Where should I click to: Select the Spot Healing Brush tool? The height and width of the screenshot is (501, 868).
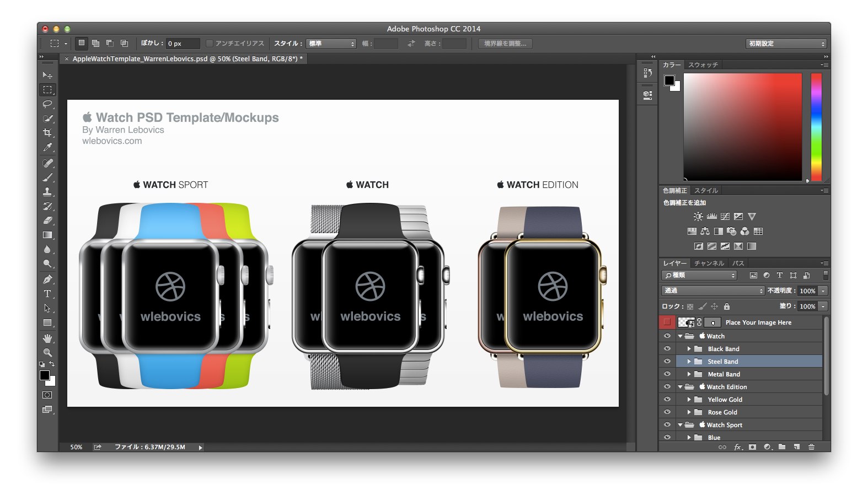pos(47,163)
